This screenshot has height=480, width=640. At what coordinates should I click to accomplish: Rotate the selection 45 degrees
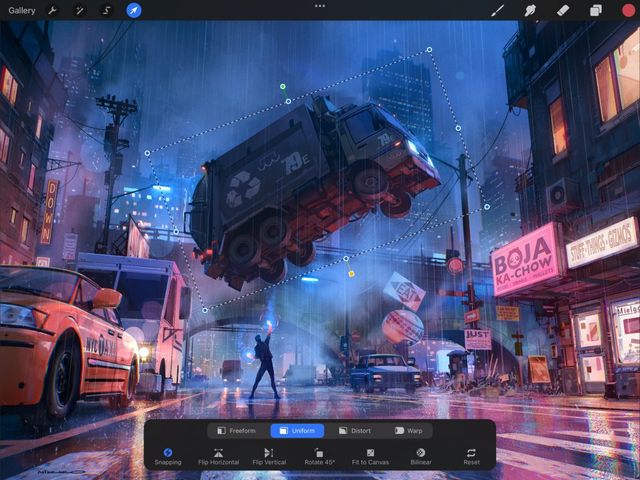click(320, 457)
